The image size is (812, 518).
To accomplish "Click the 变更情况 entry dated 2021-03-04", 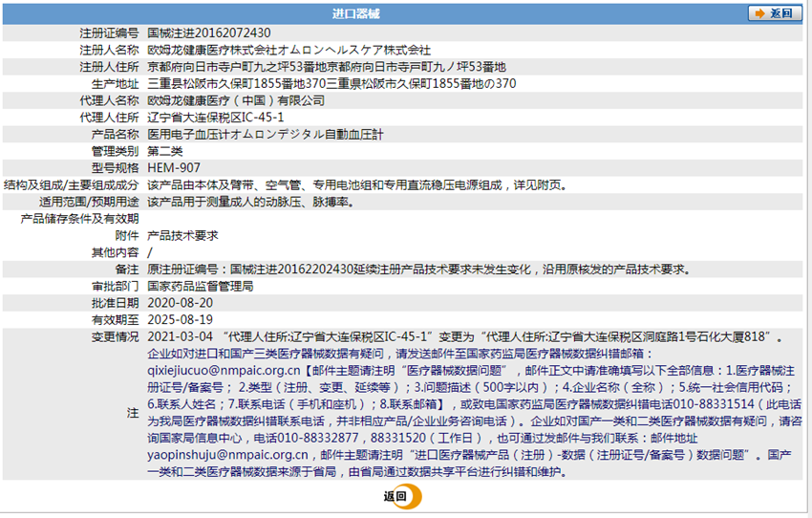I will pos(464,336).
